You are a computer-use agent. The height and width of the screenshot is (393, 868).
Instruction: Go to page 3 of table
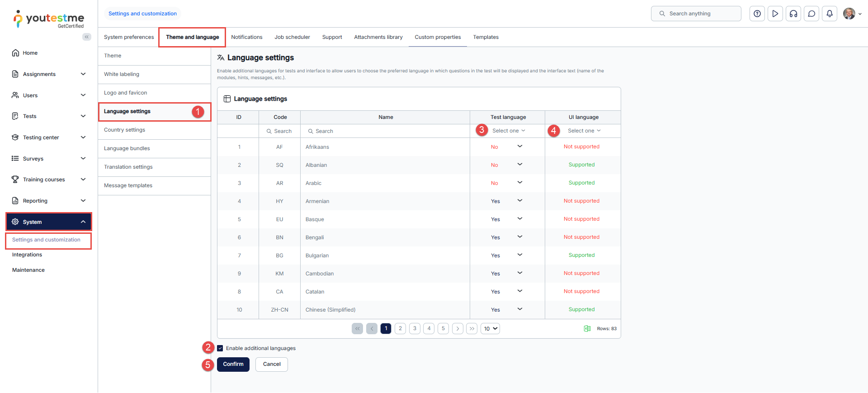coord(415,329)
